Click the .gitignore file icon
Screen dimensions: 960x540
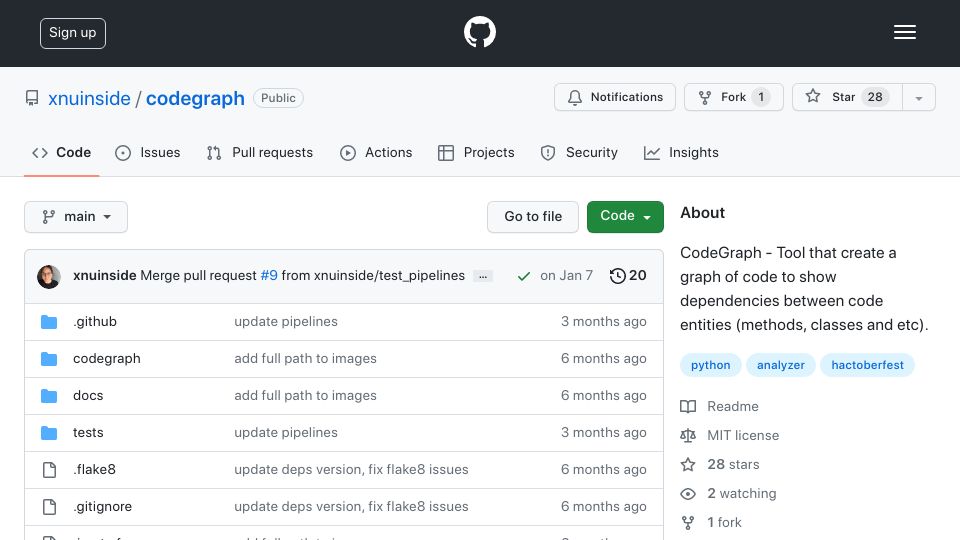pyautogui.click(x=49, y=507)
